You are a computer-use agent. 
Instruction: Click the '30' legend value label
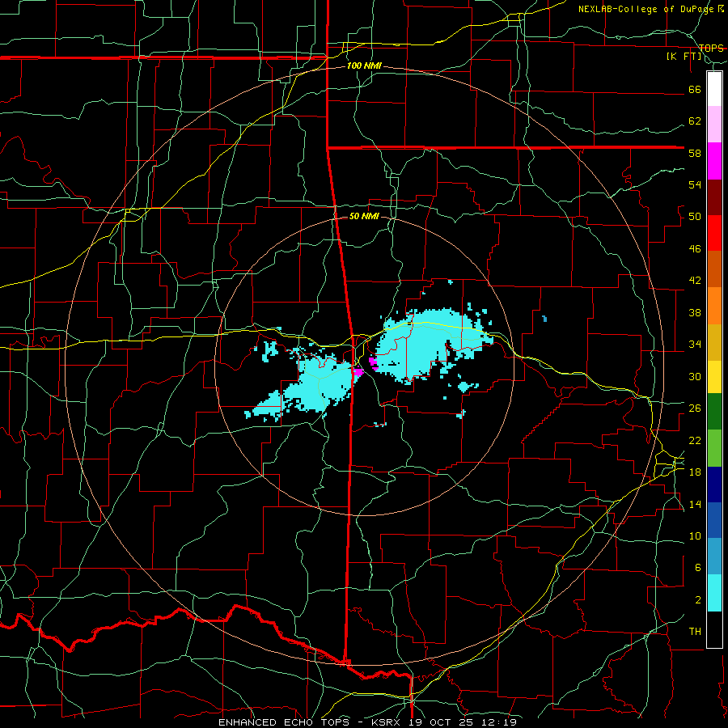click(695, 376)
